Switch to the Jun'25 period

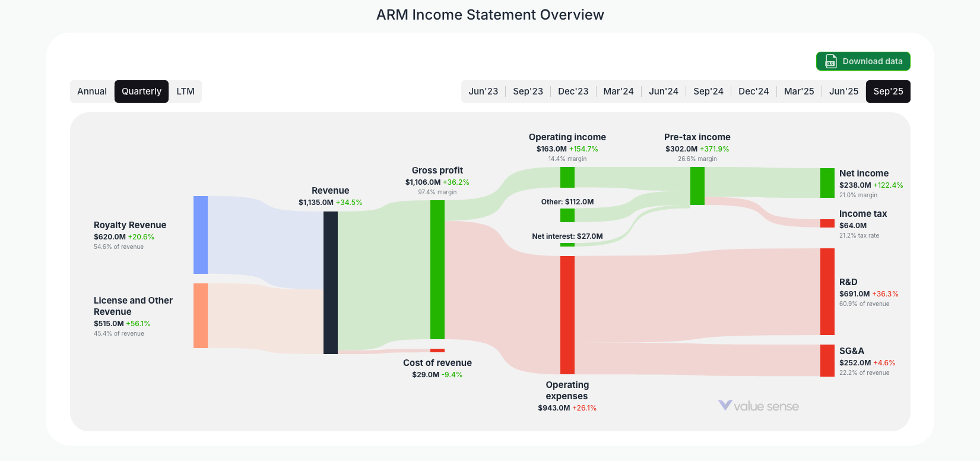(x=843, y=91)
